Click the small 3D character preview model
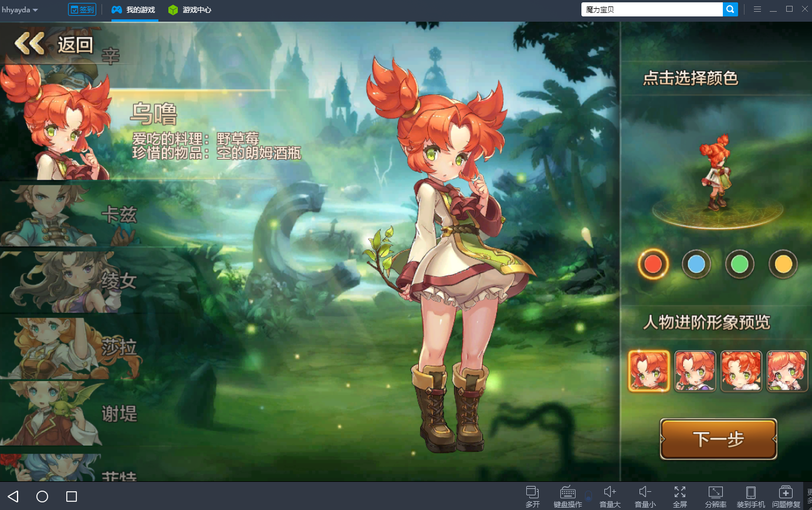 click(x=716, y=172)
